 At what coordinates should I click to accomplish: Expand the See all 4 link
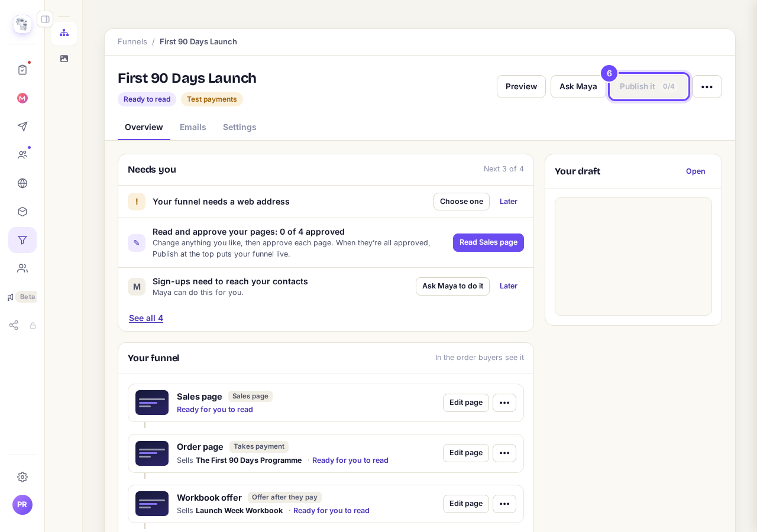[146, 318]
